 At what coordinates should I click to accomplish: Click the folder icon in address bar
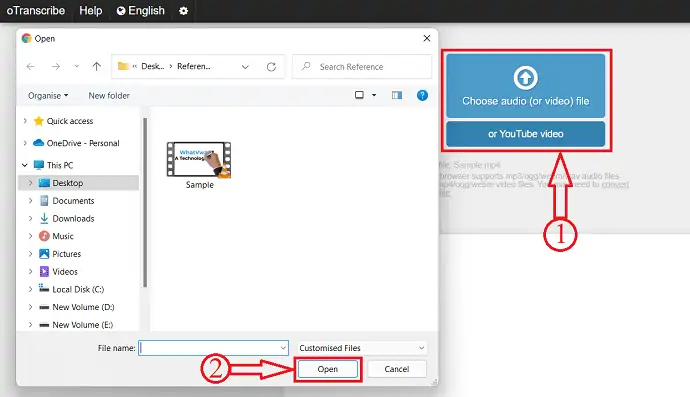pos(123,66)
